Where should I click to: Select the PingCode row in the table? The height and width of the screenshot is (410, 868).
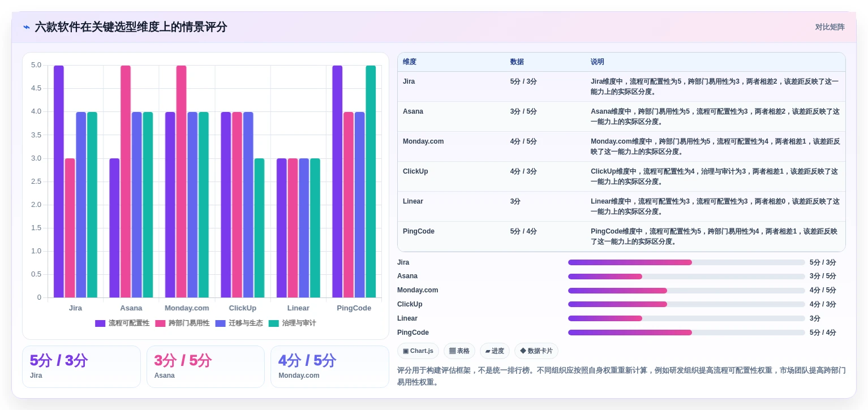tap(621, 236)
